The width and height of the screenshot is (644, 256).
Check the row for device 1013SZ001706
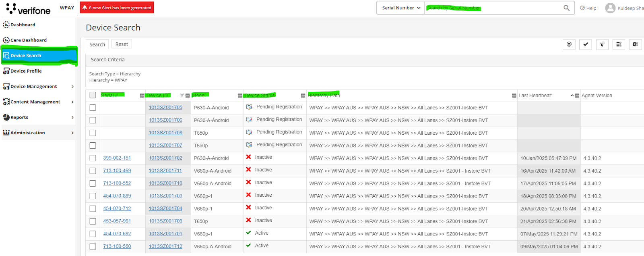point(93,120)
